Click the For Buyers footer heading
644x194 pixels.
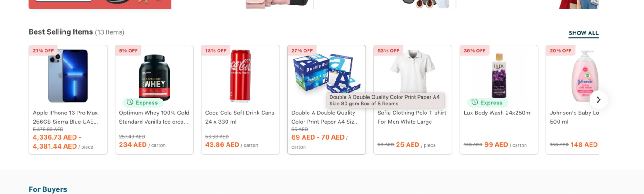[48, 189]
